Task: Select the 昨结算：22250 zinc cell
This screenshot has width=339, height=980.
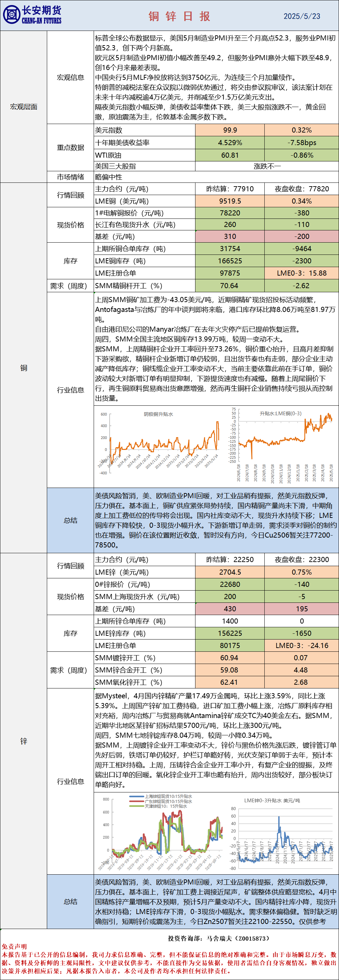Action: point(230,560)
